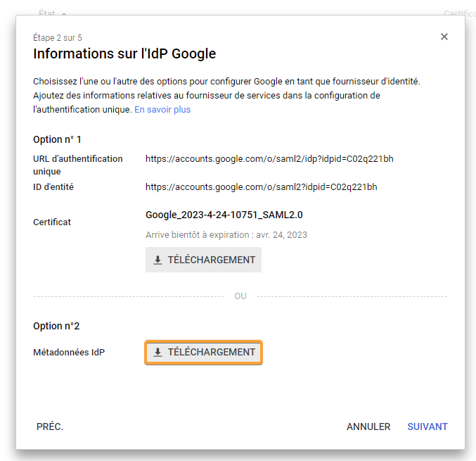Click the 'Option n° 1' heading

coord(57,139)
